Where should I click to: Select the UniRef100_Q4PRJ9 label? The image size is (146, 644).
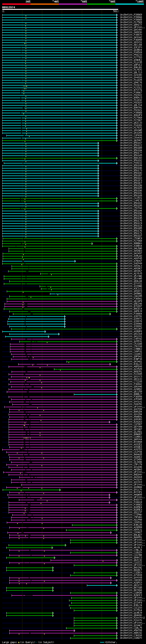[x=131, y=311]
